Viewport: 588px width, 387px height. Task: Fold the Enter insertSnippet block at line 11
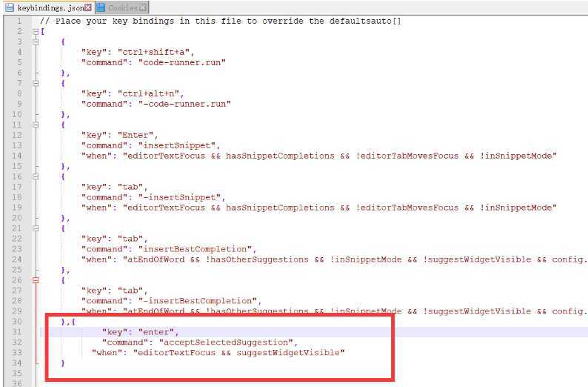[36, 125]
